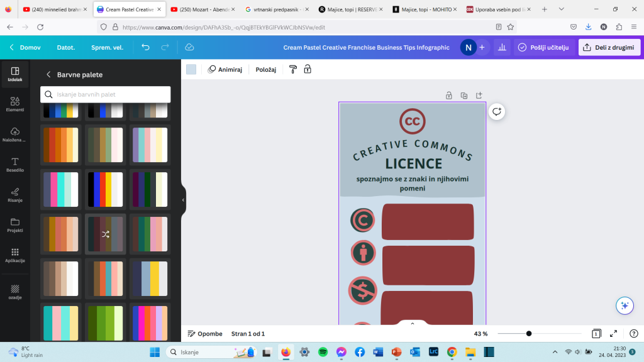
Task: Add a comment with bubble icon
Action: [497, 112]
